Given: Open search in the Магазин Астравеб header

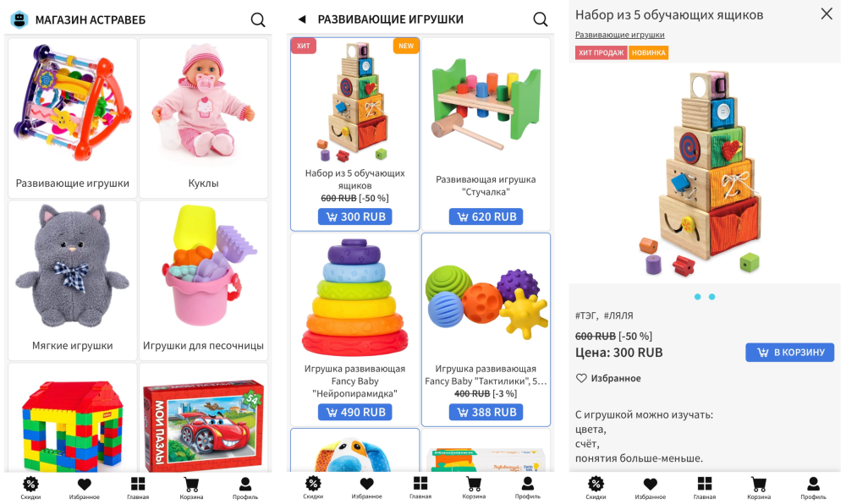Looking at the screenshot, I should (258, 20).
